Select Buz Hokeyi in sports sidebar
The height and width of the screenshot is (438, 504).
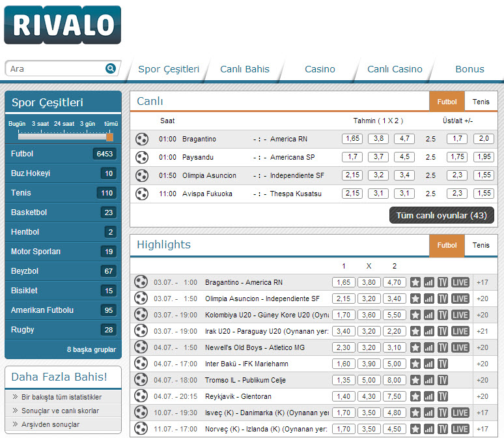point(63,173)
